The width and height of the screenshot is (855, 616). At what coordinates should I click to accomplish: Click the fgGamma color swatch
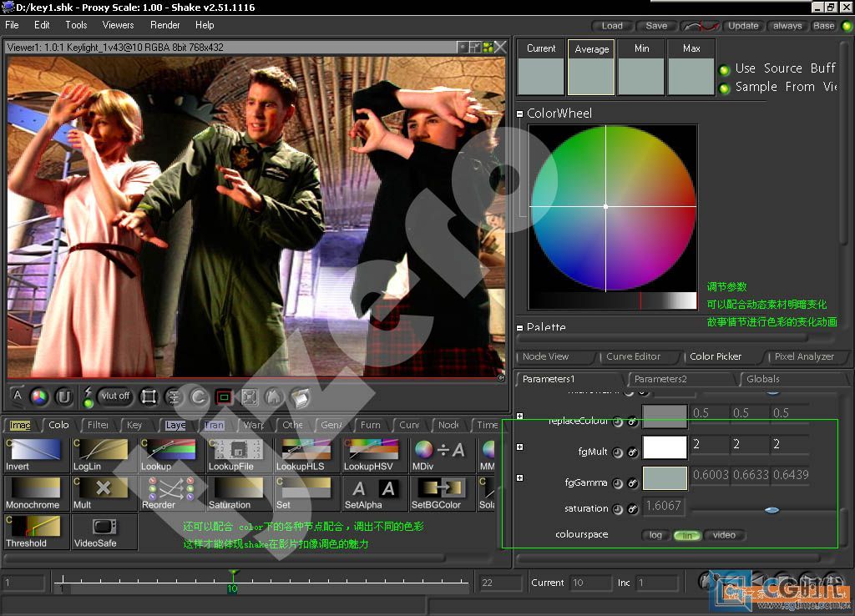pyautogui.click(x=665, y=478)
